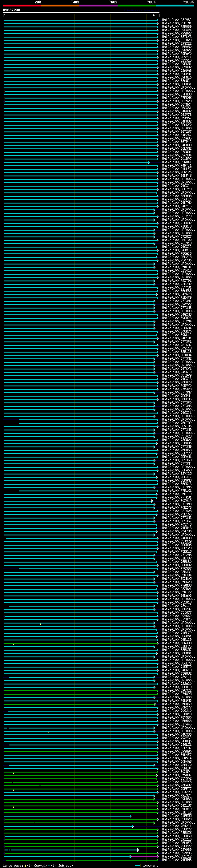Select the UniRef100_P91374 label
The image size is (197, 868).
click(177, 795)
